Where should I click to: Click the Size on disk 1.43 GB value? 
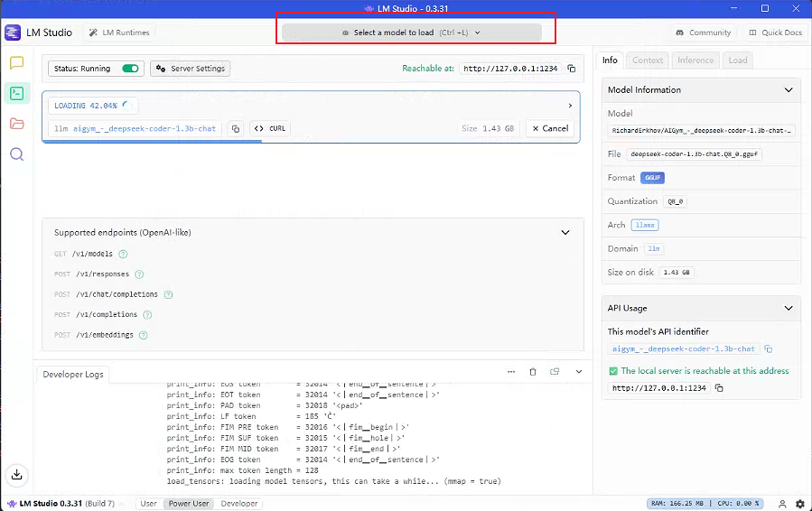(x=677, y=273)
